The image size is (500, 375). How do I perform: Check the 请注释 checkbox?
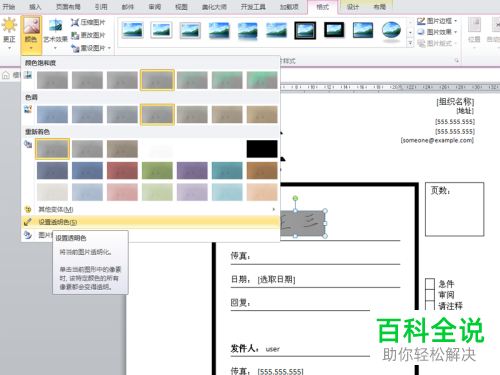coord(430,305)
